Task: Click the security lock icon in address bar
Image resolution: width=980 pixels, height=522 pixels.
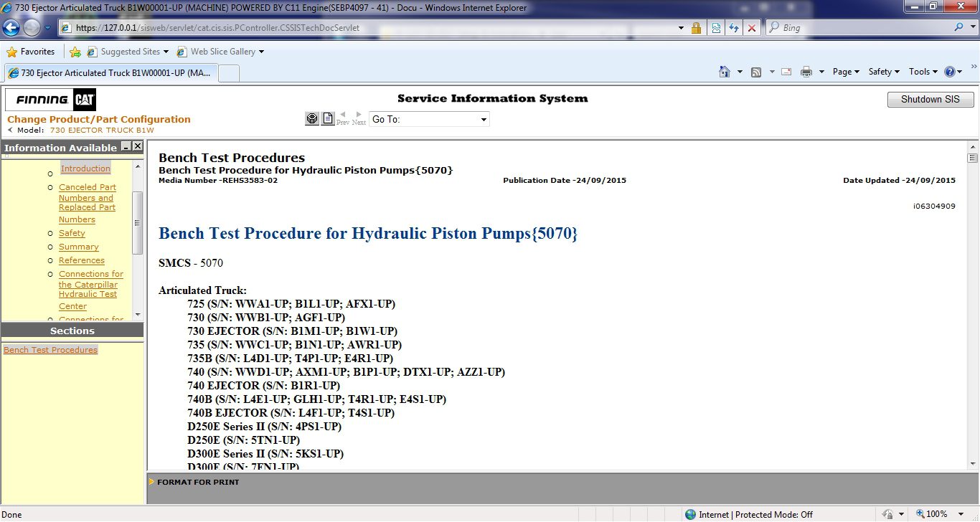Action: click(696, 28)
